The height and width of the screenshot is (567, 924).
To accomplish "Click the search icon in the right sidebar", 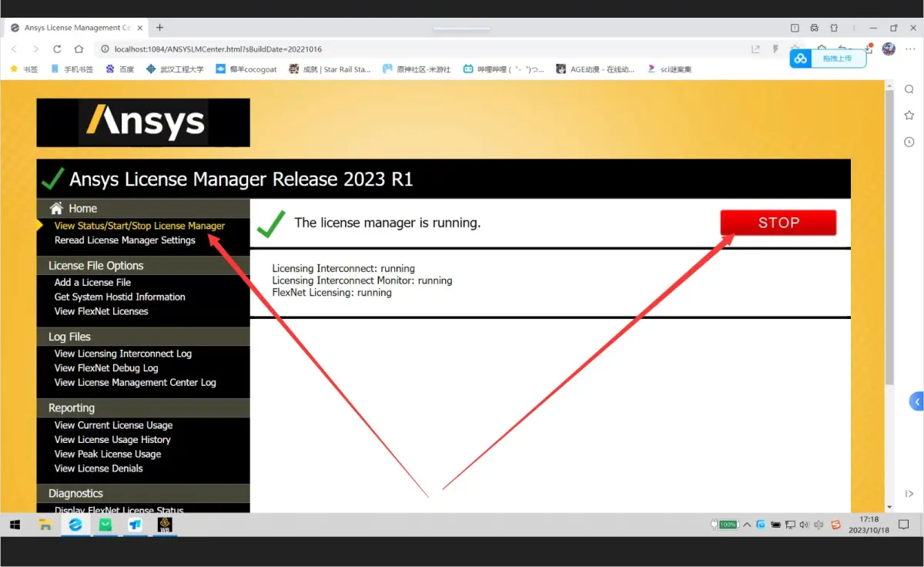I will 909,89.
